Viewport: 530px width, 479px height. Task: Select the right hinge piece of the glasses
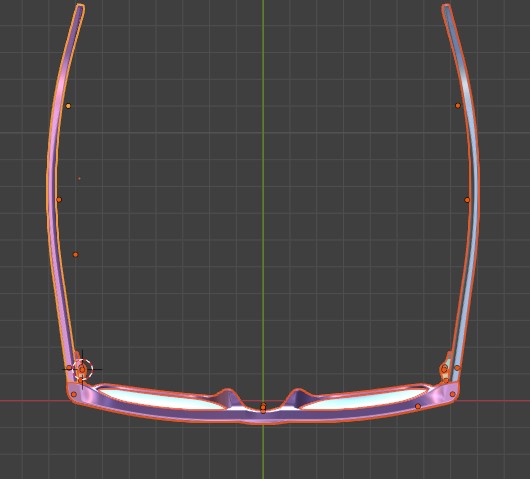445,368
